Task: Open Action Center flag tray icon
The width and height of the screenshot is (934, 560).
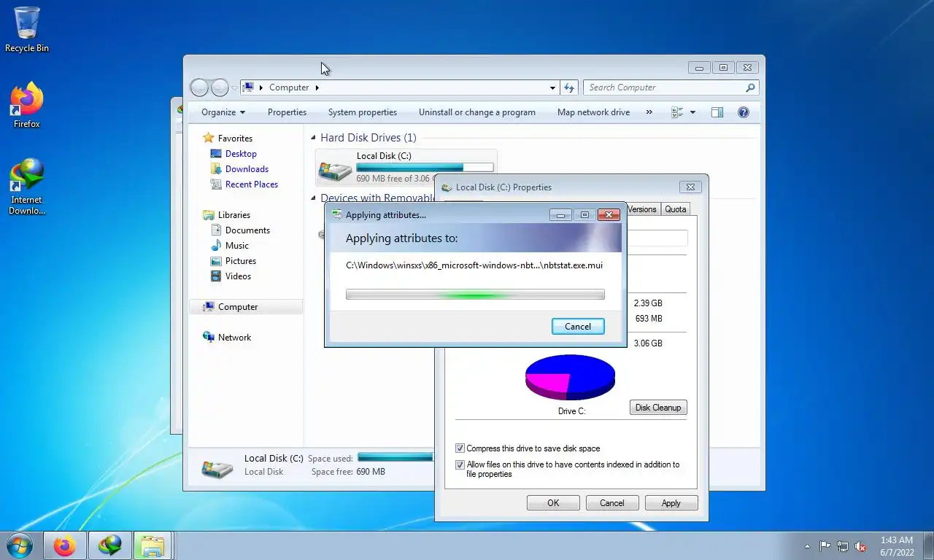Action: click(x=825, y=546)
